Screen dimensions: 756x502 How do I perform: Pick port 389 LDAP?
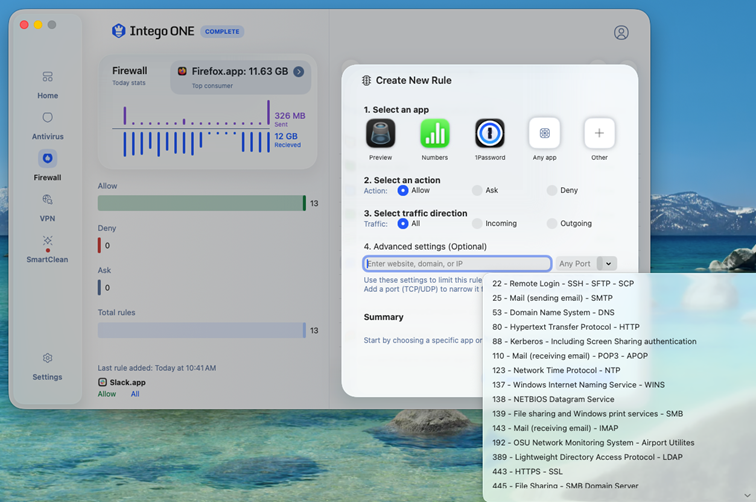pos(588,457)
